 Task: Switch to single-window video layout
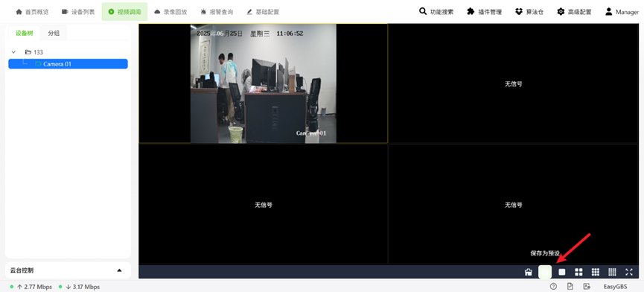tap(562, 272)
